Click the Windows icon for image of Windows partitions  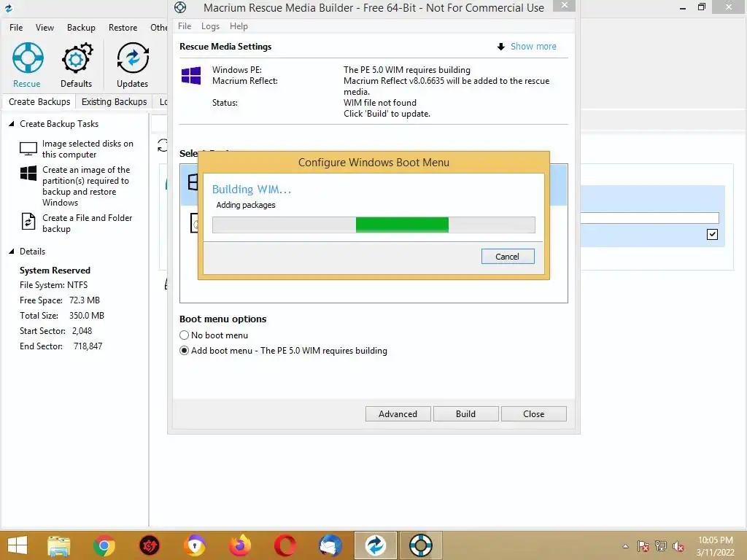(x=28, y=174)
